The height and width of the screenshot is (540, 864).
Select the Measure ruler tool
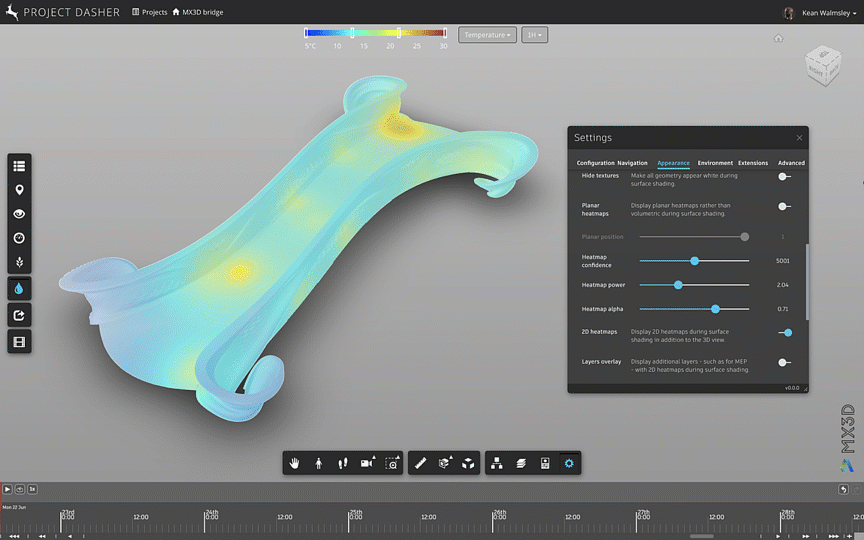point(420,463)
